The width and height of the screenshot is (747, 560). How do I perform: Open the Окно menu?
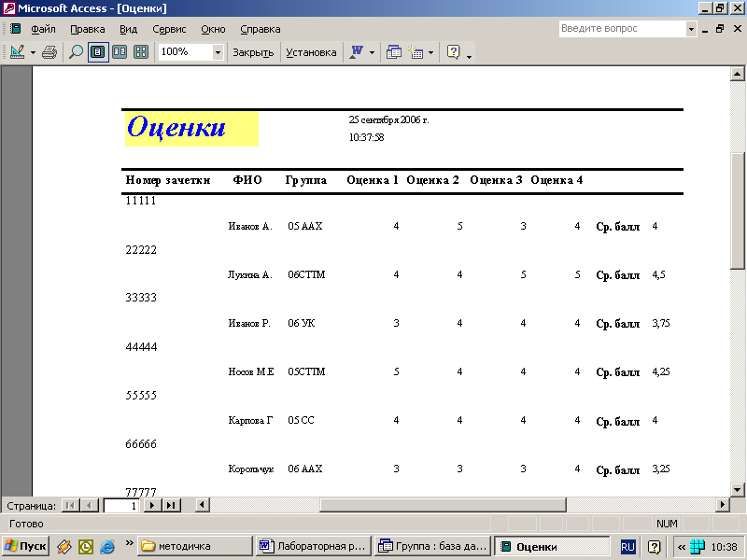click(x=213, y=29)
